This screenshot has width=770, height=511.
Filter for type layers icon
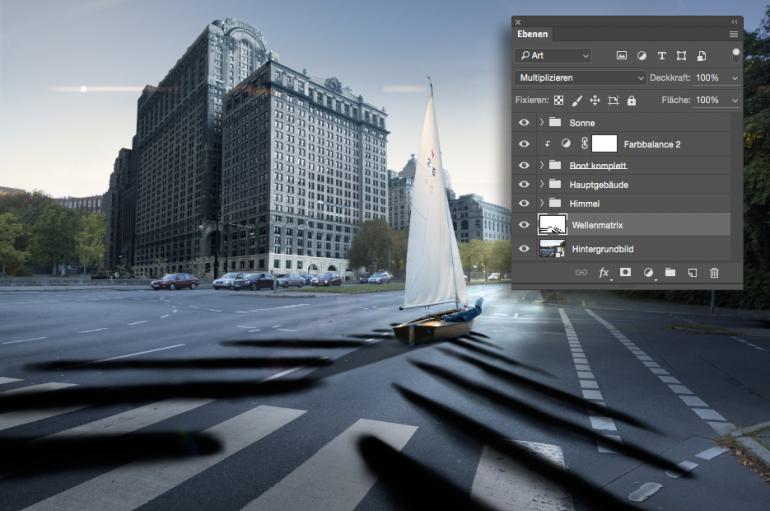[x=661, y=55]
